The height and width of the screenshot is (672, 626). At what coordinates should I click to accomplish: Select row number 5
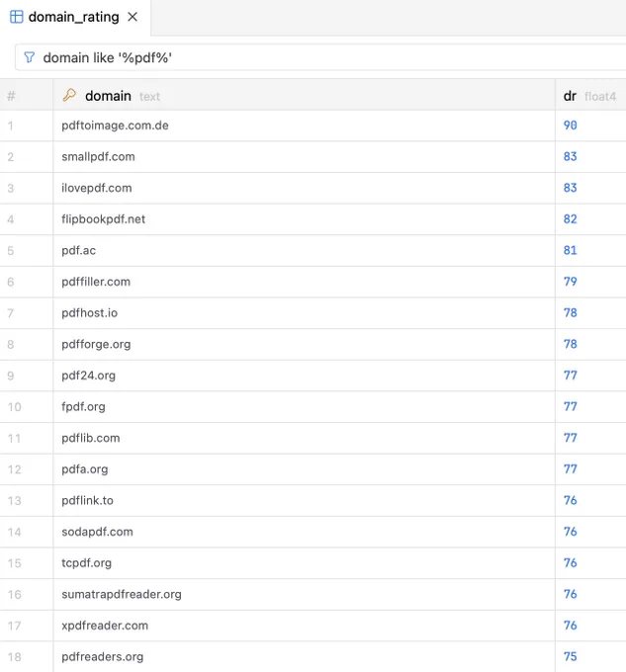[x=11, y=251]
